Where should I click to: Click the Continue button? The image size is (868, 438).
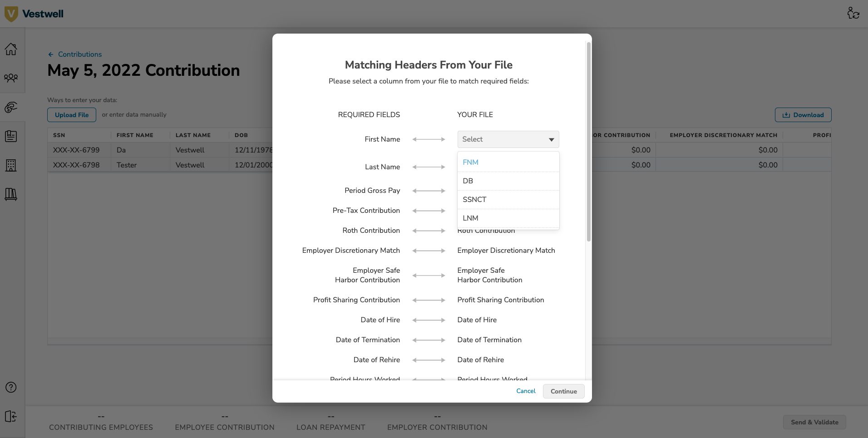pos(563,391)
